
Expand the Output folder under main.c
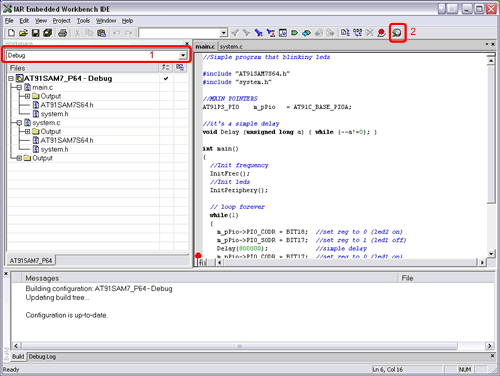tap(27, 96)
